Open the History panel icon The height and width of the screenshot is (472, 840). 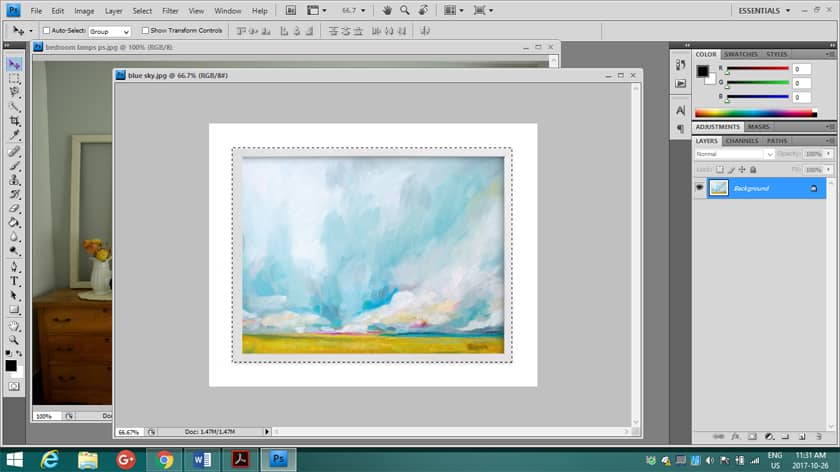680,65
